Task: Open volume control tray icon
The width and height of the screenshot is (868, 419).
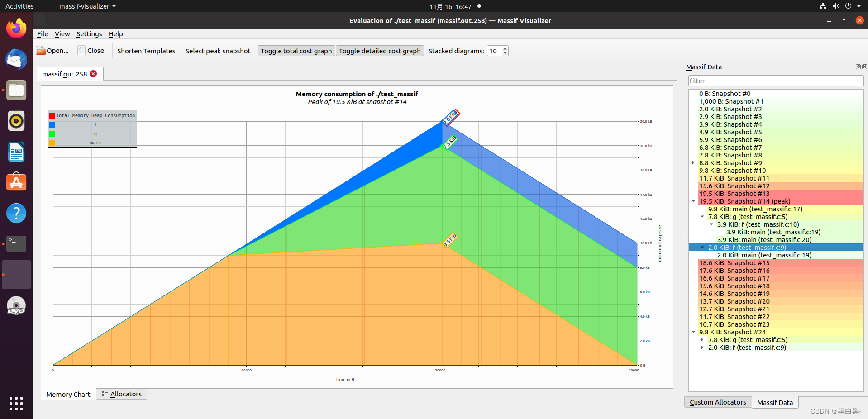Action: coord(835,6)
